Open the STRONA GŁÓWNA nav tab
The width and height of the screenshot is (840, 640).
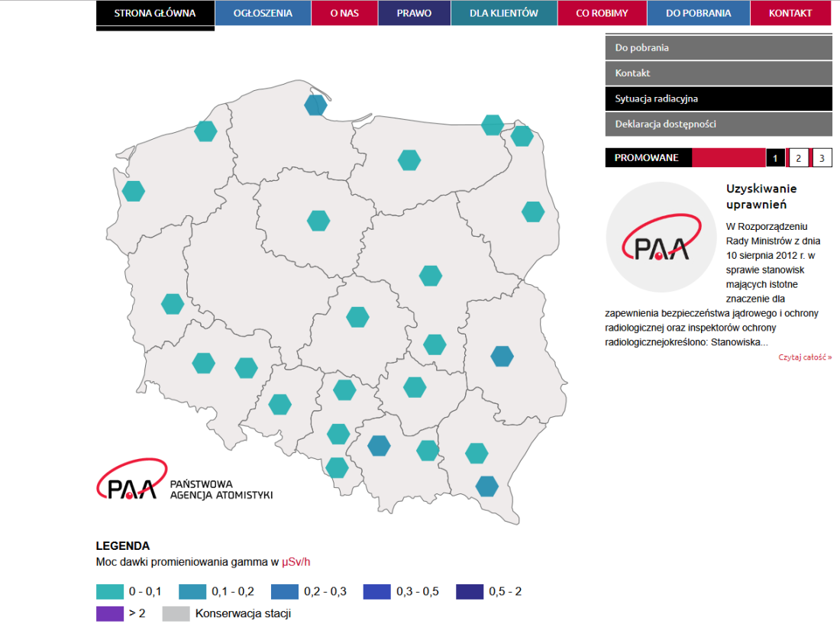[x=155, y=13]
